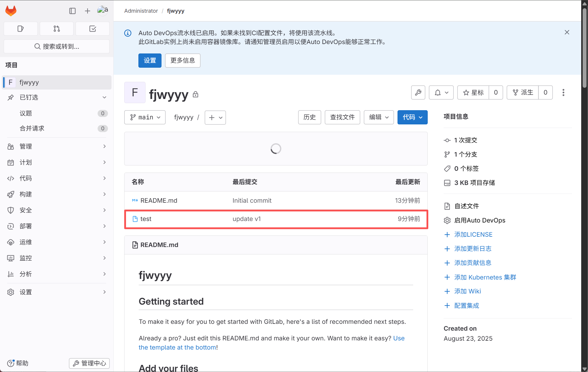Select 合并请求 in the sidebar
The image size is (588, 372).
pos(32,128)
